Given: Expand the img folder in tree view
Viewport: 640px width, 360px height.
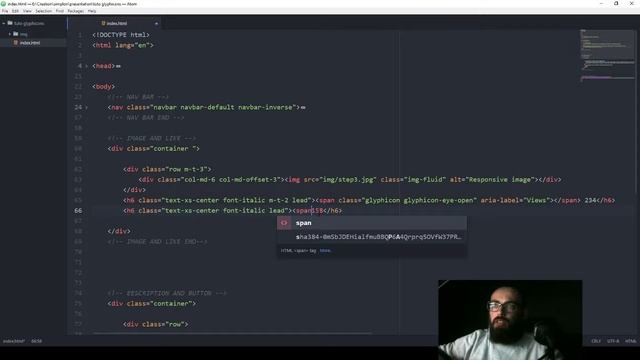Looking at the screenshot, I should coord(10,34).
